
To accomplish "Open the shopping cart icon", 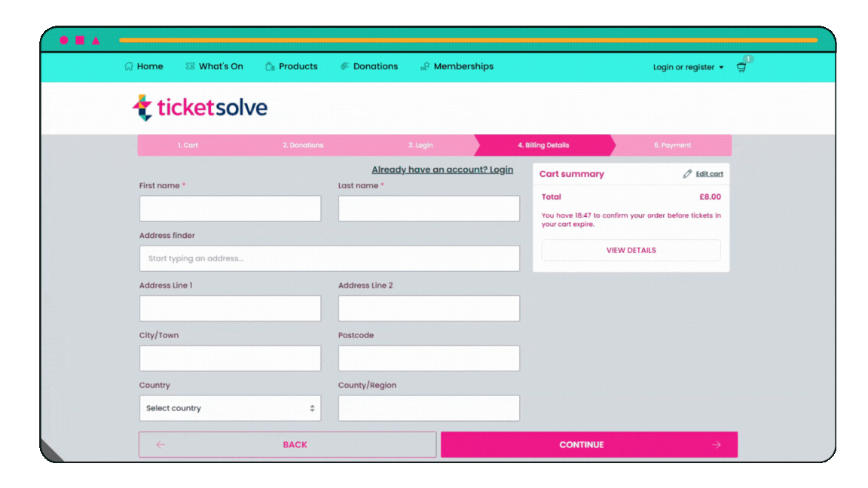I will pyautogui.click(x=741, y=67).
